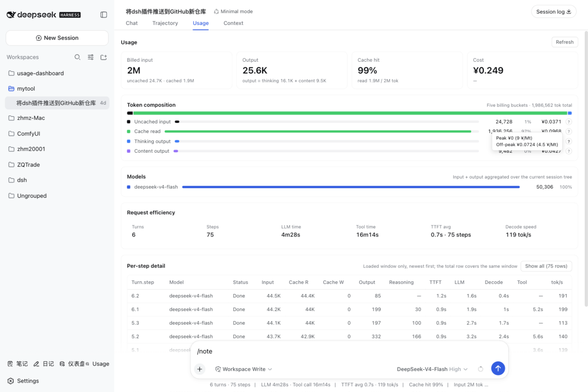Expand the dsh workspace
588x392 pixels.
pyautogui.click(x=57, y=180)
